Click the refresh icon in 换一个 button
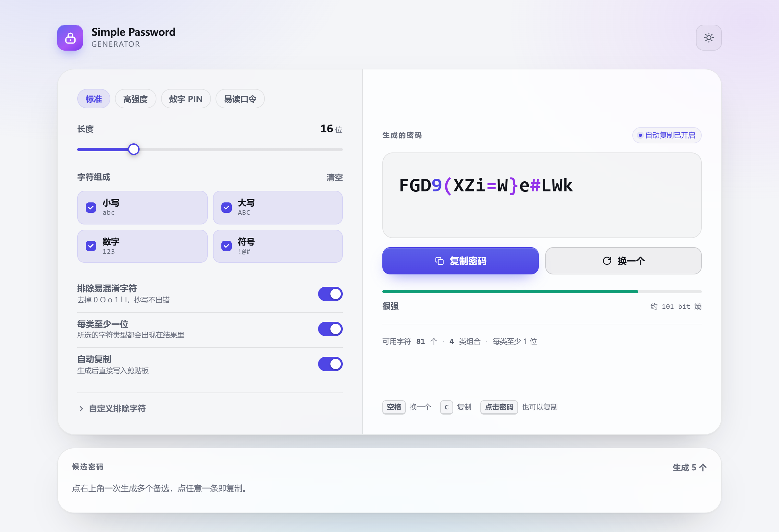779x532 pixels. point(607,260)
